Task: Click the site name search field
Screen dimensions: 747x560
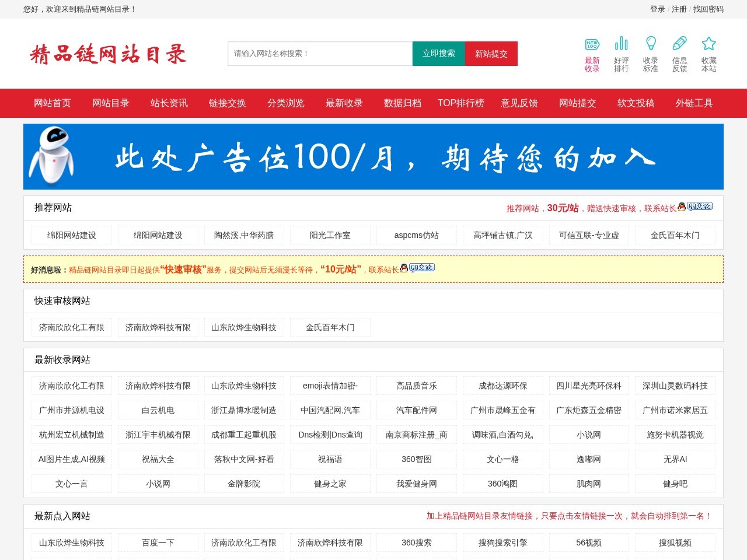Action: coord(320,54)
